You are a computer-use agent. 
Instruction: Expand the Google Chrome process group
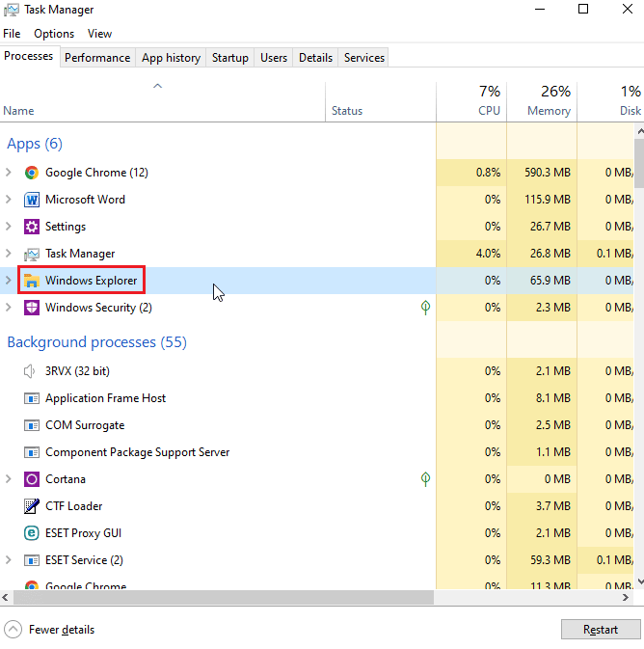coord(9,173)
